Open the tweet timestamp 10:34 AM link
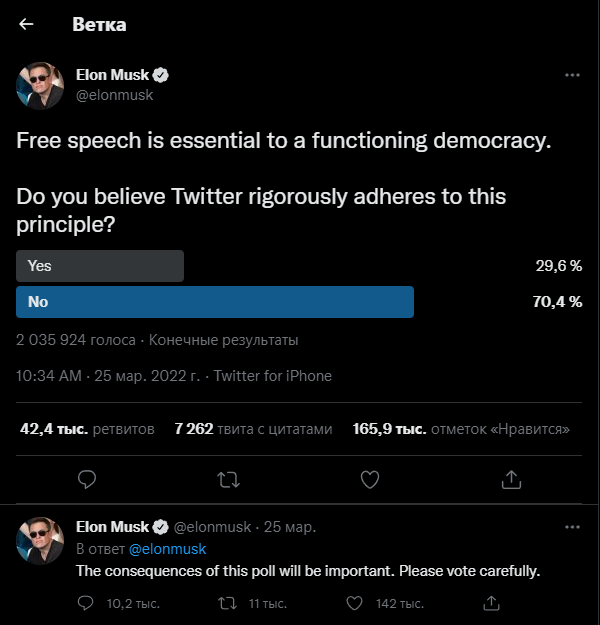The width and height of the screenshot is (600, 625). tap(108, 376)
